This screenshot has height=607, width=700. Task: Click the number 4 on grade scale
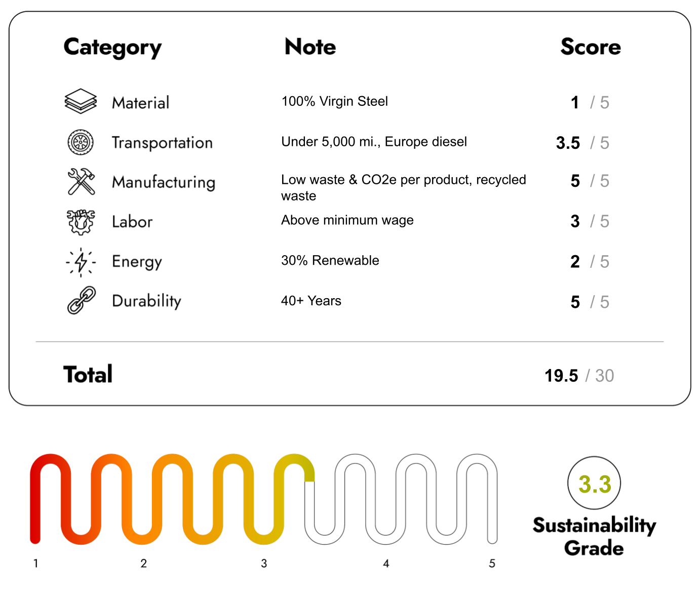tap(386, 563)
